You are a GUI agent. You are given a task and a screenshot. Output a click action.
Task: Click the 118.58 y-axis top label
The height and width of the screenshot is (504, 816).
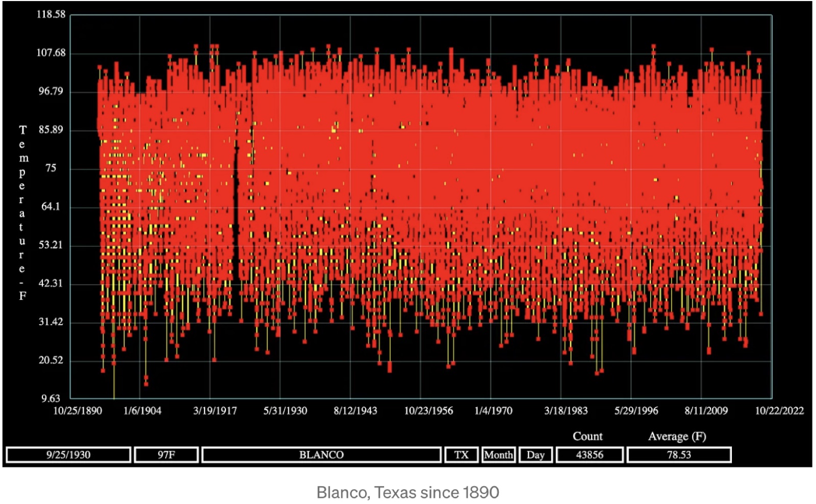pos(51,14)
